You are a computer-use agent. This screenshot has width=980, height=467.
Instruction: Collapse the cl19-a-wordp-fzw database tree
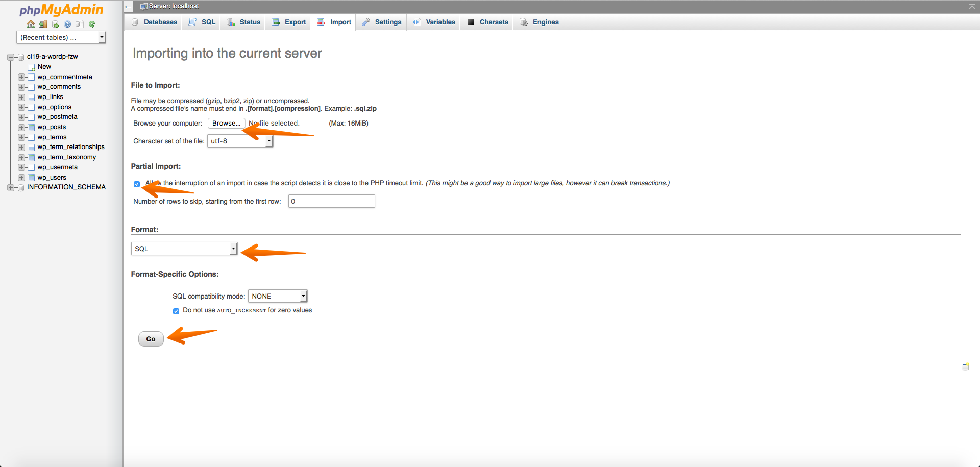coord(11,57)
